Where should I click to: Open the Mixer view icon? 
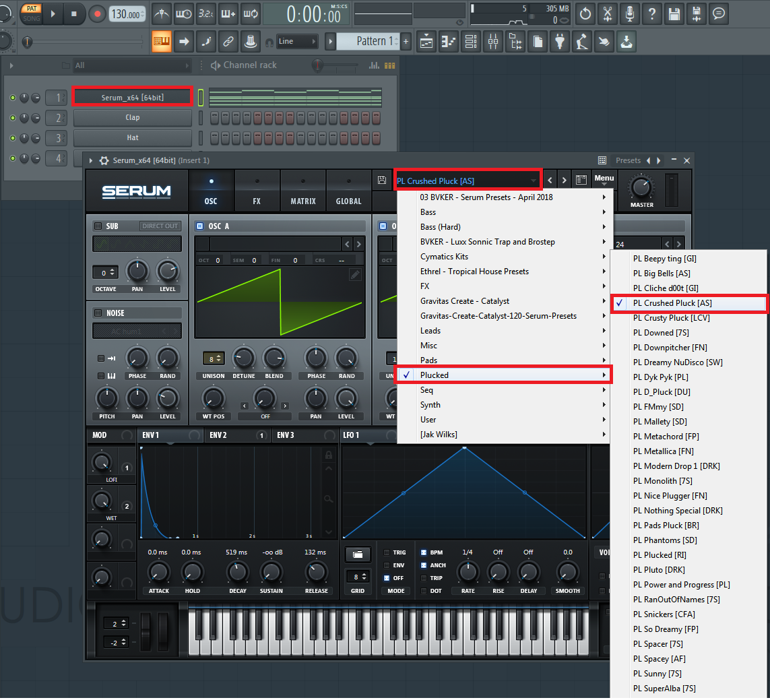493,42
